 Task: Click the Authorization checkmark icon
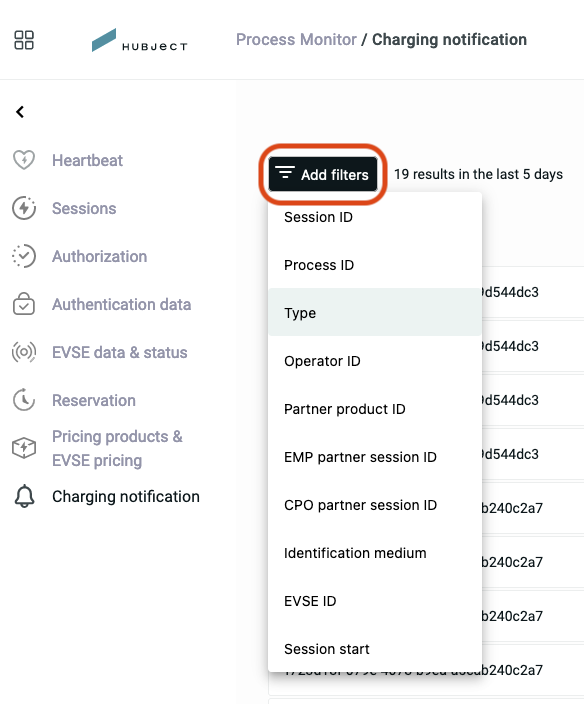pyautogui.click(x=24, y=256)
